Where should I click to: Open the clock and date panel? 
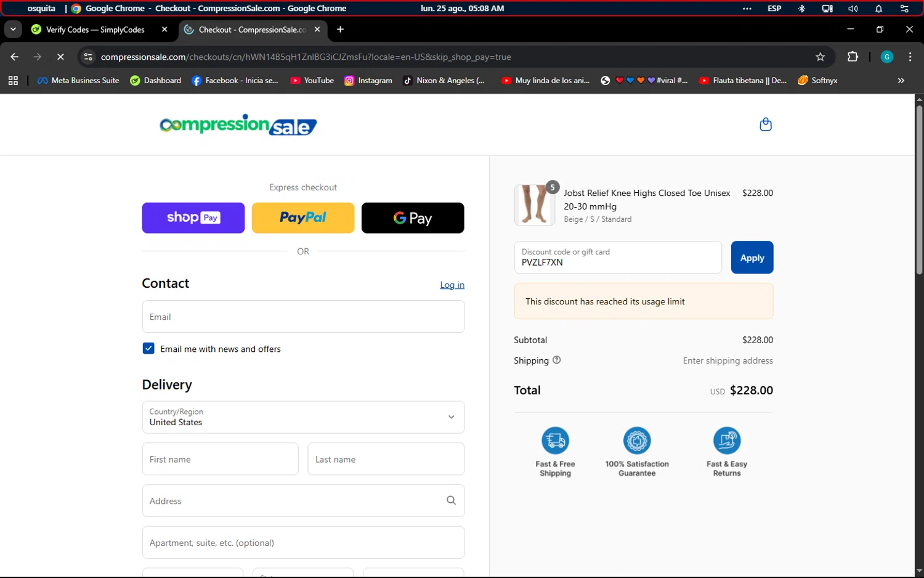462,9
